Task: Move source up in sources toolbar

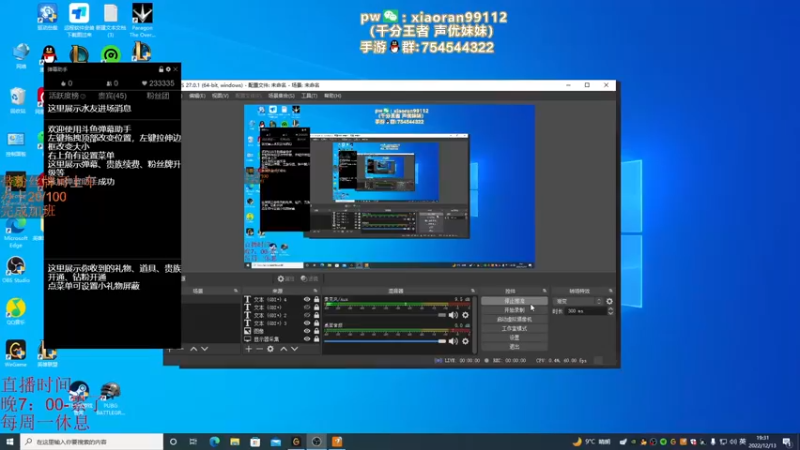Action: pyautogui.click(x=284, y=349)
